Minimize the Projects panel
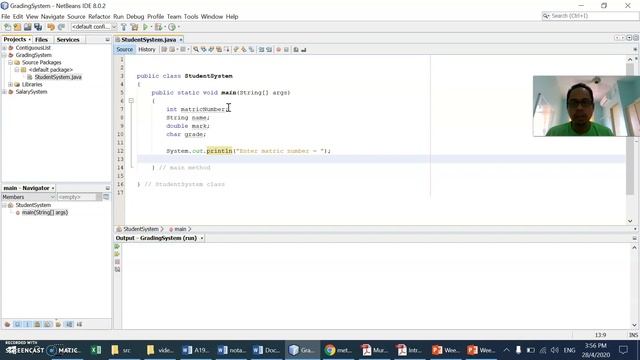This screenshot has height=360, width=640. click(x=107, y=40)
